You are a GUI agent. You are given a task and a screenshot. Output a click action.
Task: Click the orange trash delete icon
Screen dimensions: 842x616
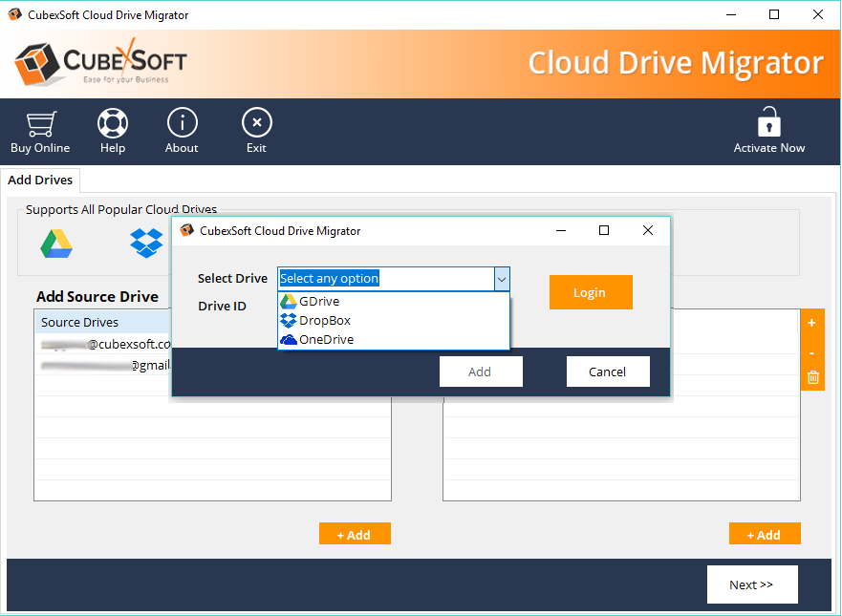811,378
